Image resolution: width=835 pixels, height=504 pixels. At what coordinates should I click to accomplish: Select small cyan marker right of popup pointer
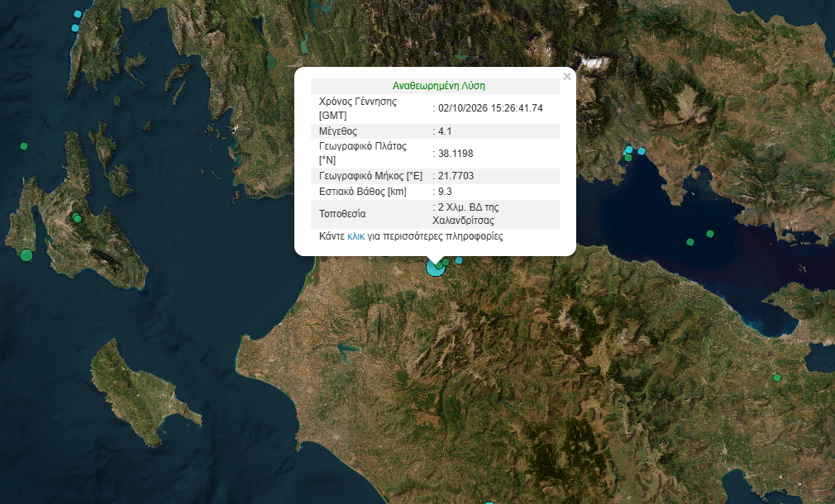(459, 260)
